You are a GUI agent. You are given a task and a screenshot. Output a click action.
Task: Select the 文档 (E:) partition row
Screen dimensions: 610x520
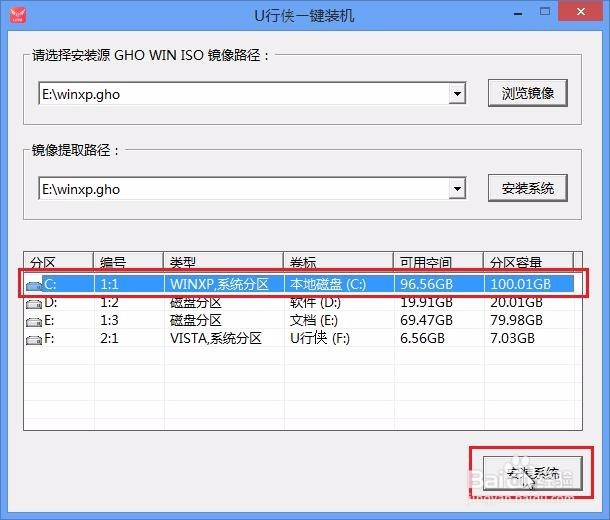click(x=299, y=320)
